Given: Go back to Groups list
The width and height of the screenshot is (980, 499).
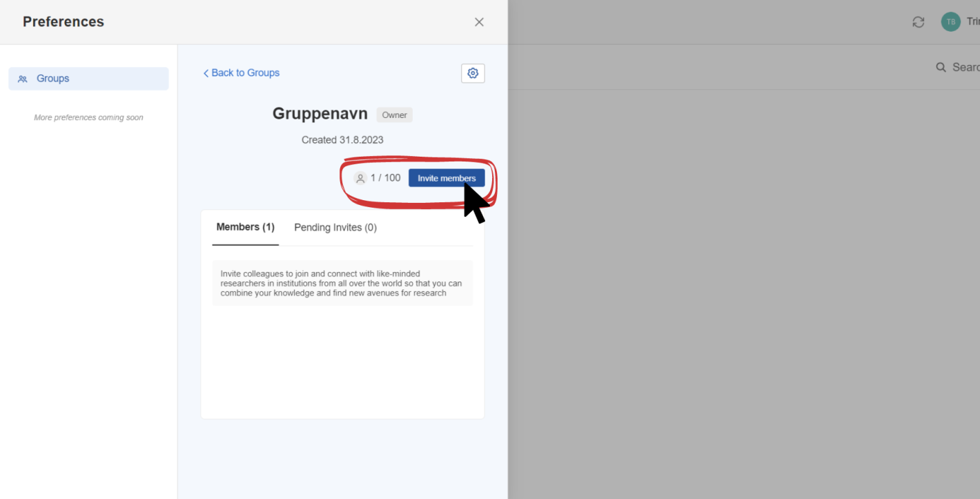Looking at the screenshot, I should click(241, 73).
